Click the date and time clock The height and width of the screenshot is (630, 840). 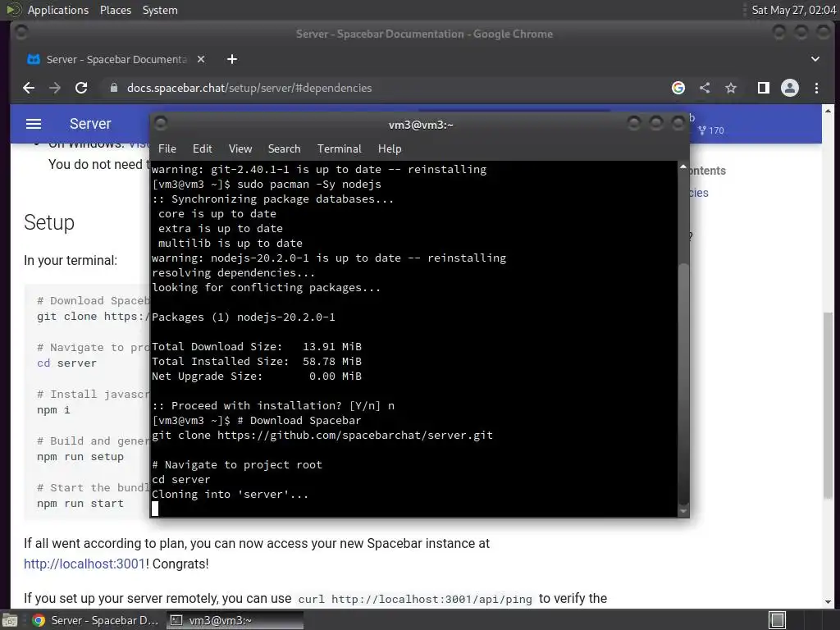pyautogui.click(x=793, y=10)
